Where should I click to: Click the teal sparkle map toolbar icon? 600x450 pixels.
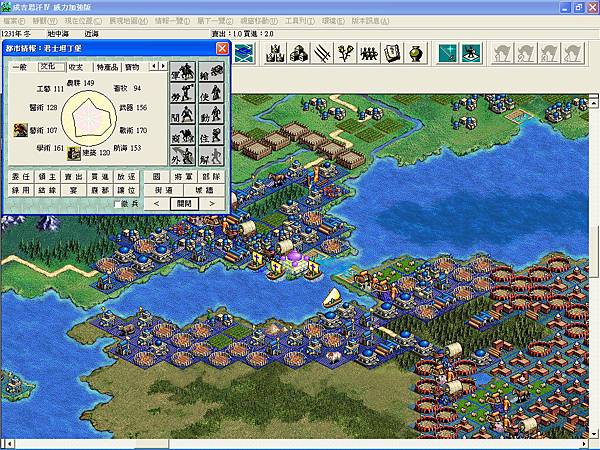point(448,53)
